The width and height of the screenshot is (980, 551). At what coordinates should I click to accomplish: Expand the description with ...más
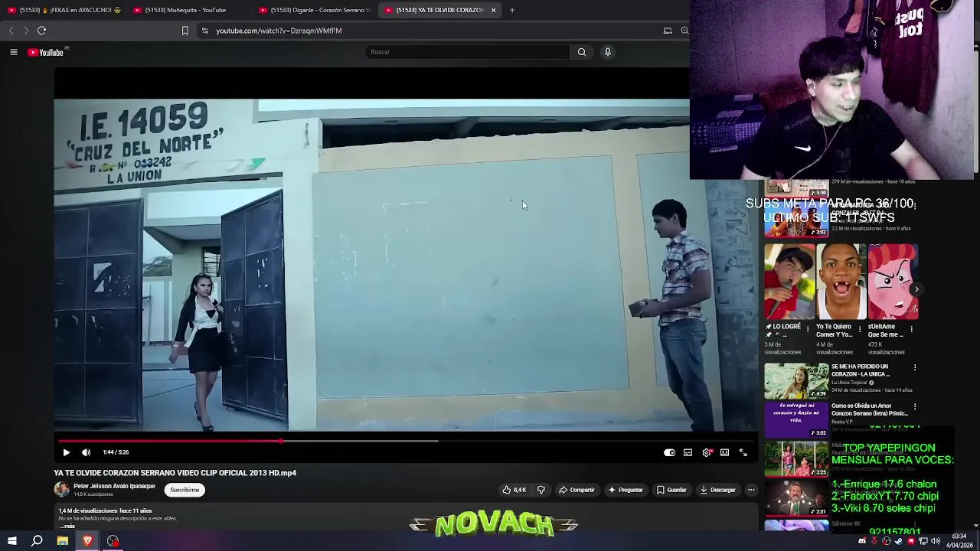(67, 526)
